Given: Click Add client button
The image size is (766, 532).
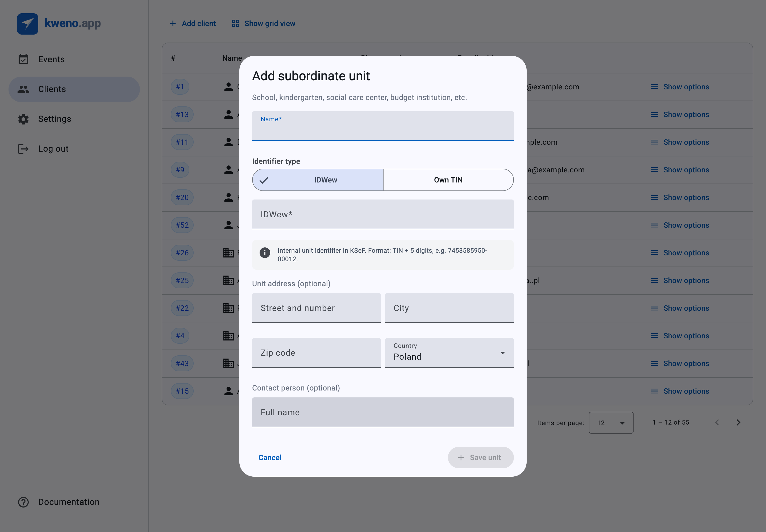Looking at the screenshot, I should (193, 23).
